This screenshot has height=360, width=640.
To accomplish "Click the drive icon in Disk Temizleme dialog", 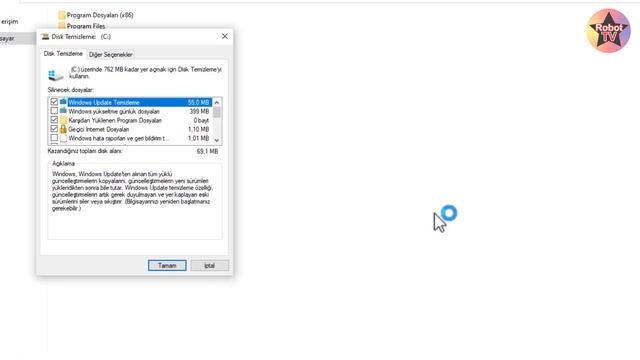I will (56, 75).
